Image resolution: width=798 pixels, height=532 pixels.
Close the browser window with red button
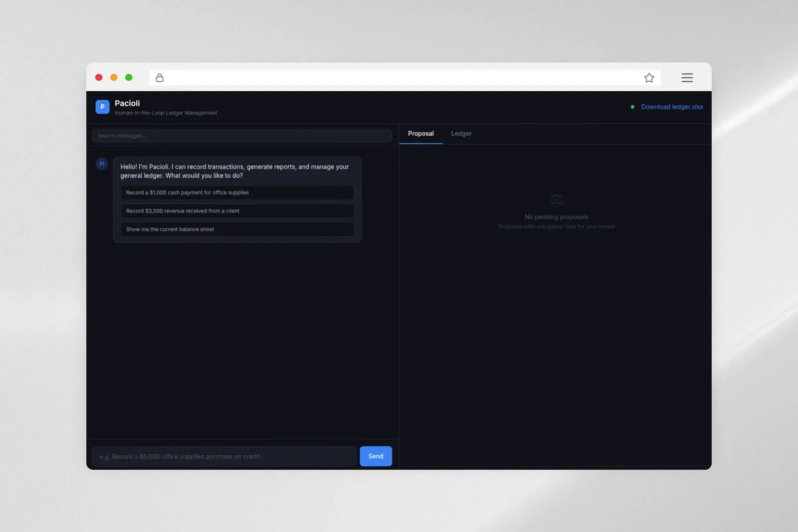pos(99,77)
